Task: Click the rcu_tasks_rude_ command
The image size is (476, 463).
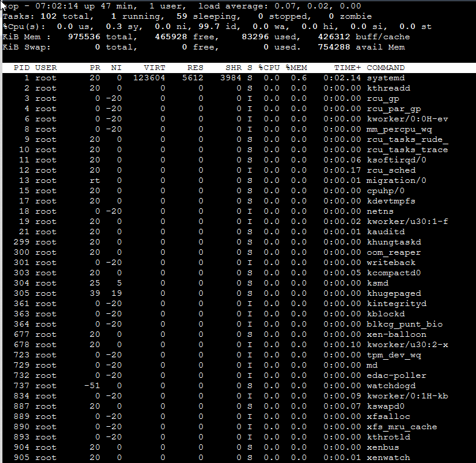Action: pyautogui.click(x=407, y=139)
